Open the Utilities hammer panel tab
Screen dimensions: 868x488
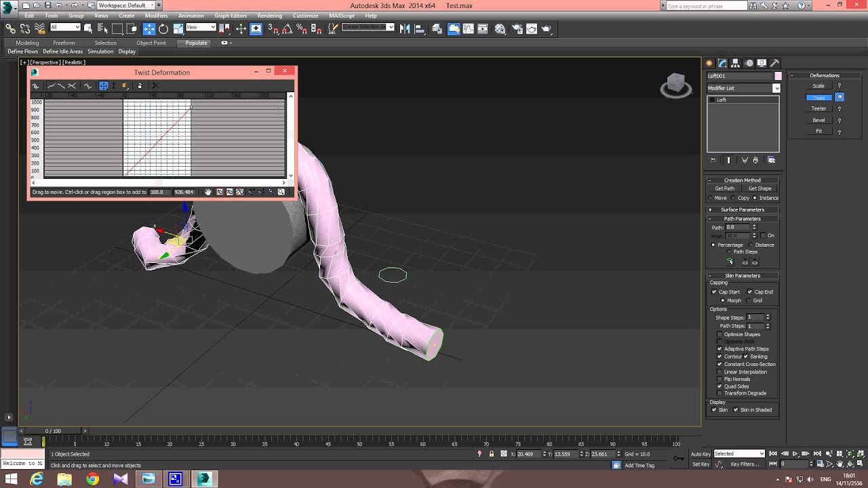[x=775, y=63]
